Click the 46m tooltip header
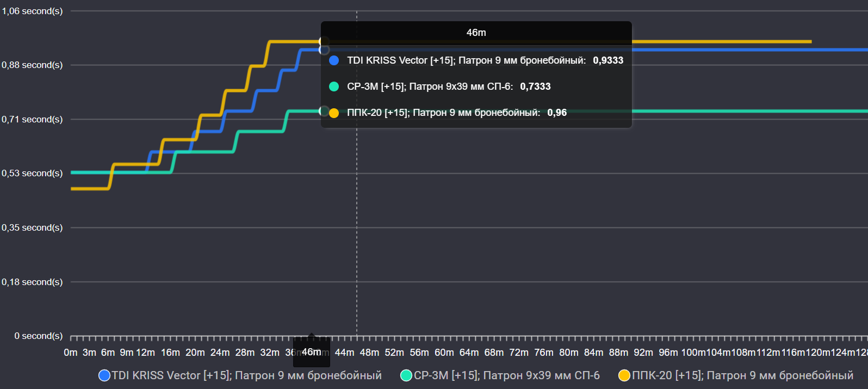Screen dimensions: 868x389 click(476, 33)
